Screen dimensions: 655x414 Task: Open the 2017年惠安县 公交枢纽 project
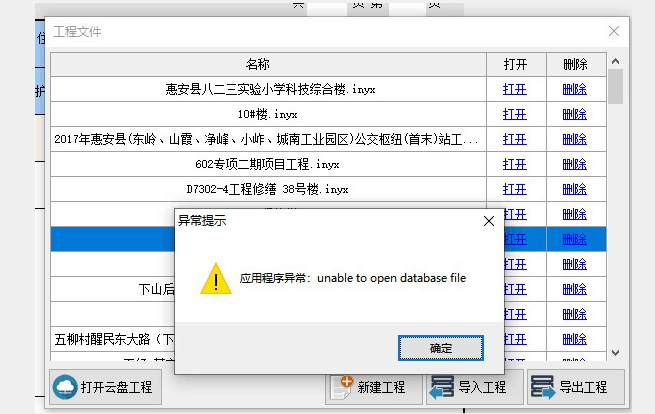515,139
